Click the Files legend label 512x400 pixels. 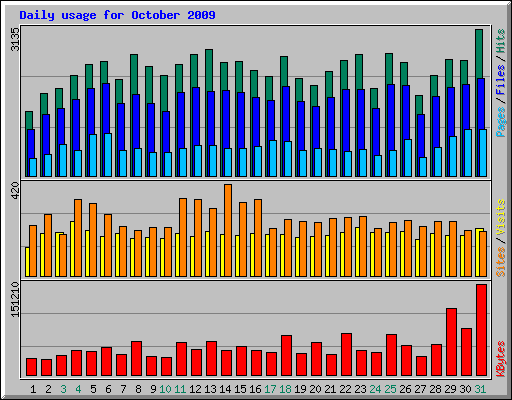[x=501, y=80]
